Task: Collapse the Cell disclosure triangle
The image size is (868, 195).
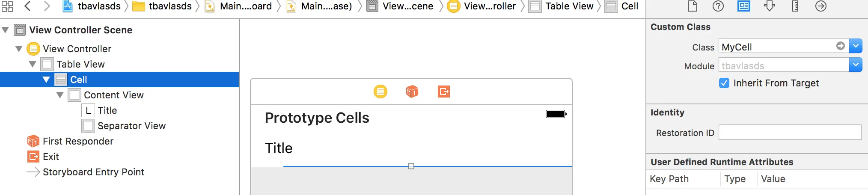Action: (46, 80)
